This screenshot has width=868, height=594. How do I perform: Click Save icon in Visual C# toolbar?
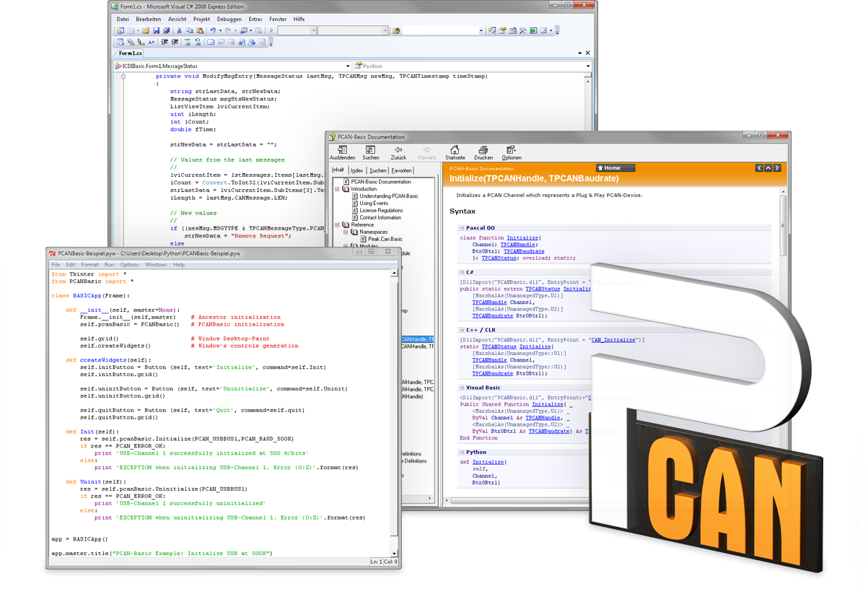pos(156,30)
